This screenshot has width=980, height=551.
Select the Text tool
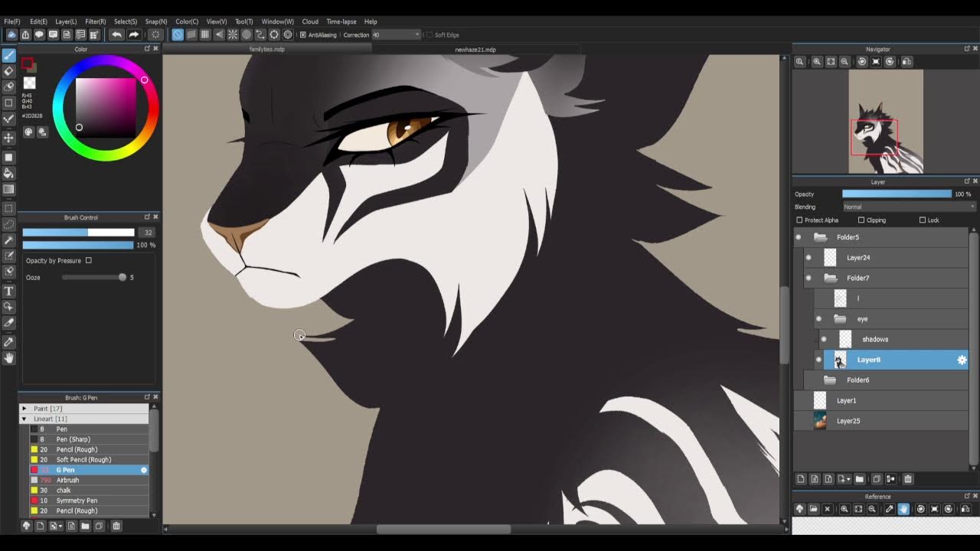pyautogui.click(x=9, y=291)
